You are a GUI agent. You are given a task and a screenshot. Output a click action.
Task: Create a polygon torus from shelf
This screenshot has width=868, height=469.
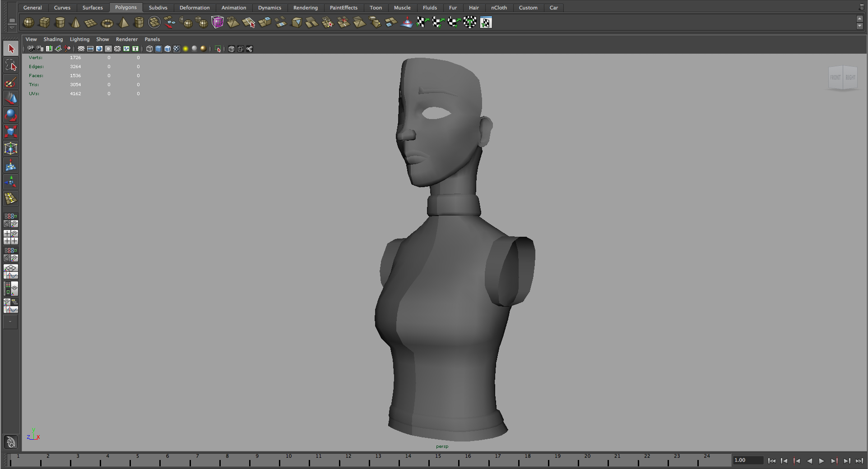point(107,23)
